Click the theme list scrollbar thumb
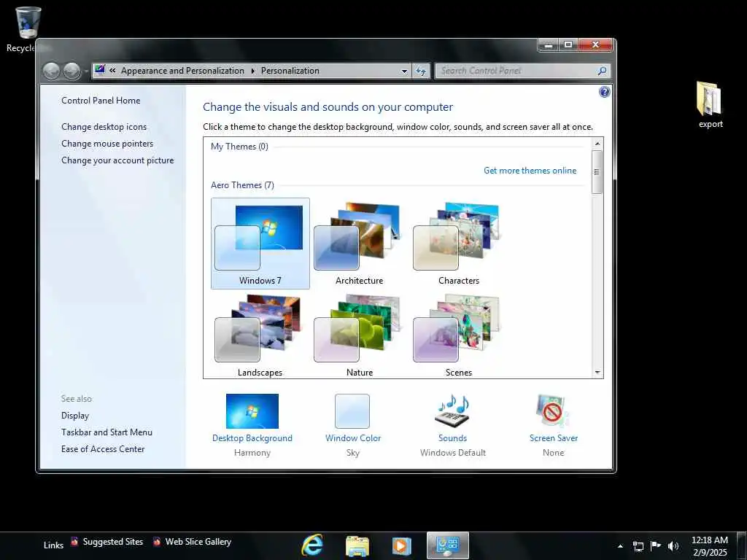 point(597,172)
